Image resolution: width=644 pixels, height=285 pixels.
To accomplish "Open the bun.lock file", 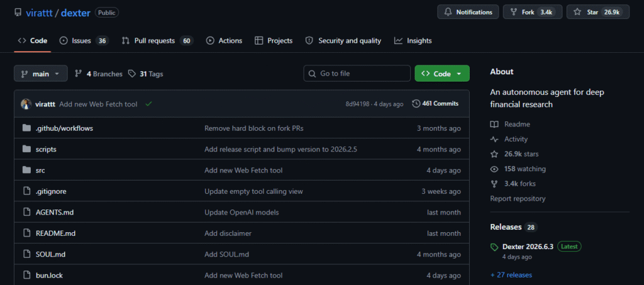I will click(49, 275).
